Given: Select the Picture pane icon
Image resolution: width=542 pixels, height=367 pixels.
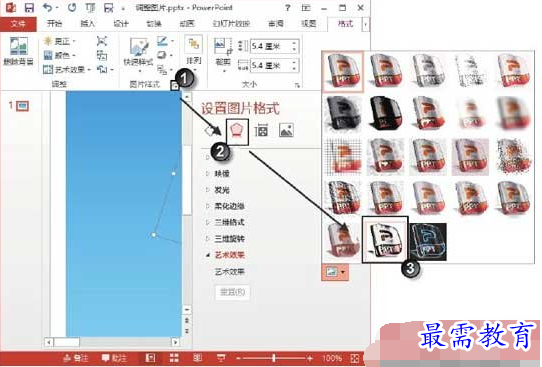Looking at the screenshot, I should pos(286,131).
